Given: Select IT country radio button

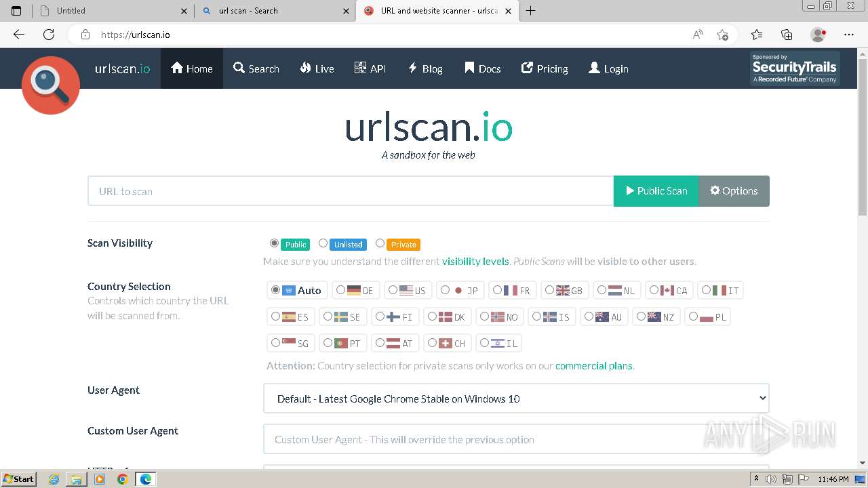Looking at the screenshot, I should (706, 290).
